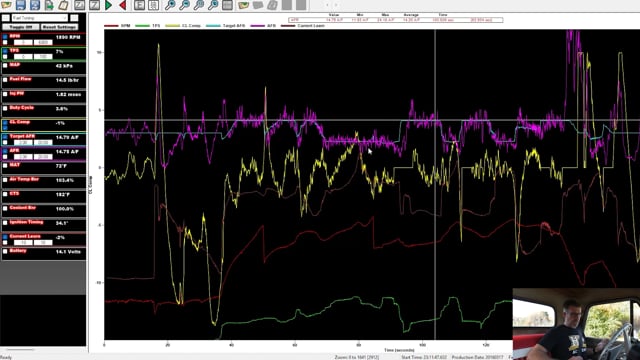Open a datalog file with the folder icon
The image size is (640, 360).
coord(6,5)
